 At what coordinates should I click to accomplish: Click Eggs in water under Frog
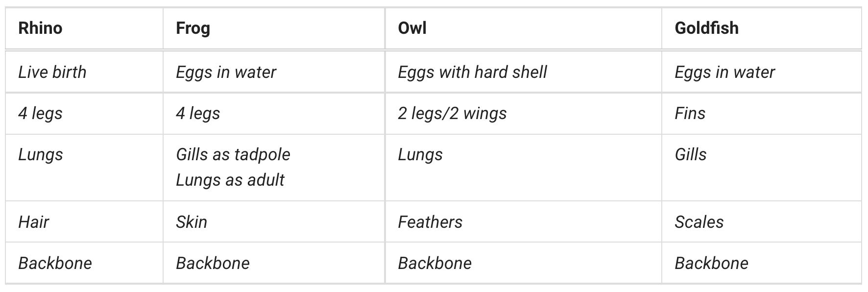coord(226,72)
